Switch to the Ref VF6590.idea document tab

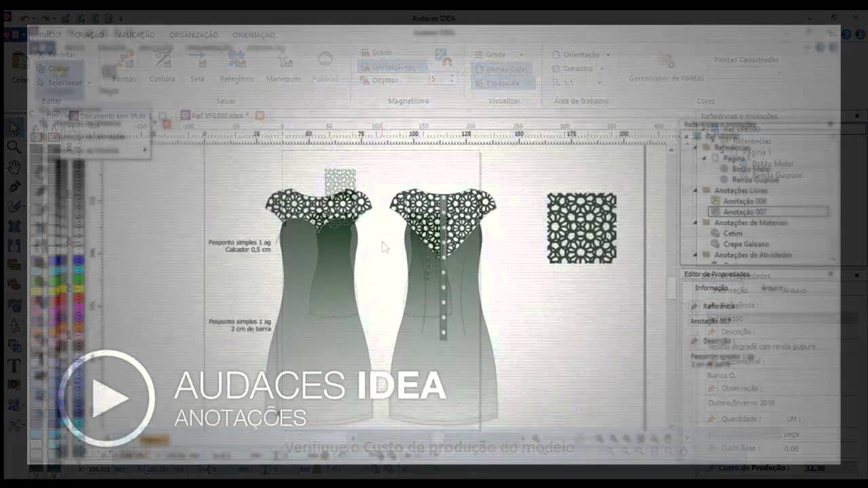click(216, 116)
